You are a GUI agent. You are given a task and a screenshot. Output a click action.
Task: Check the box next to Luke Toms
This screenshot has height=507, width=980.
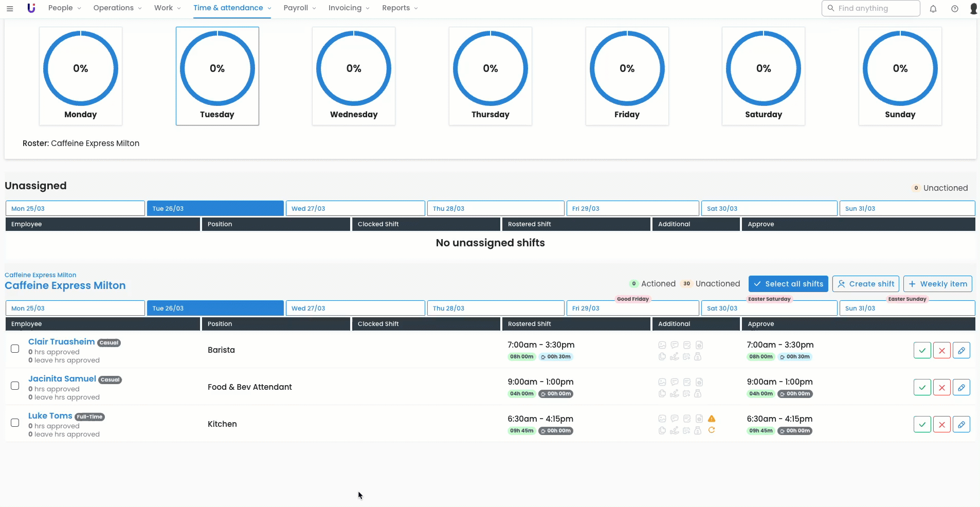tap(15, 423)
